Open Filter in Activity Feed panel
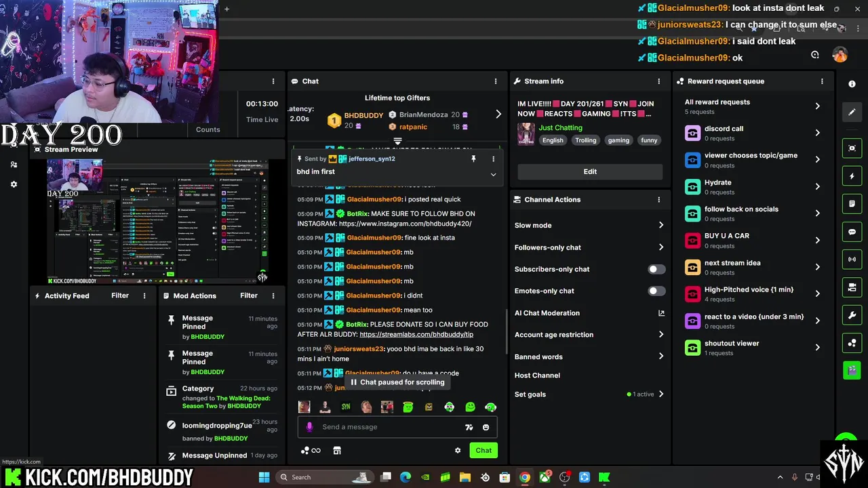The height and width of the screenshot is (488, 868). 120,296
